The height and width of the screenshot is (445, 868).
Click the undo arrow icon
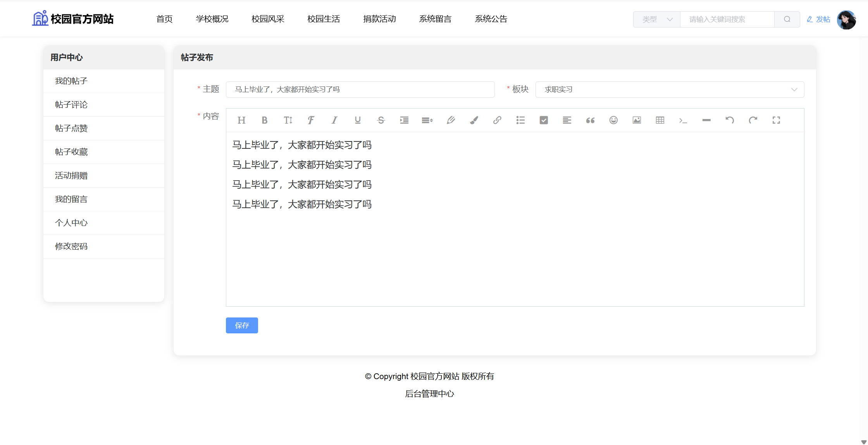click(x=730, y=120)
